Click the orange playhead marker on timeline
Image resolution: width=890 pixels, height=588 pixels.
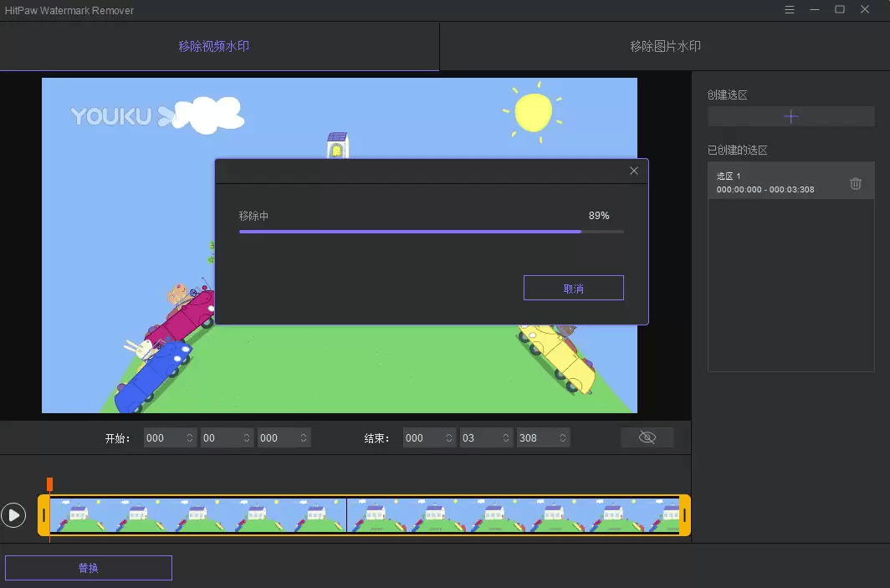click(49, 484)
